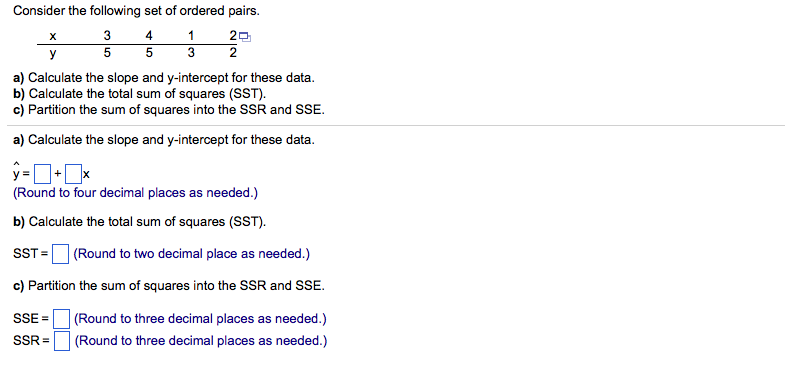Click the SSE 'Round to three decimal places' hint
Screen dimensions: 785x365
200,318
